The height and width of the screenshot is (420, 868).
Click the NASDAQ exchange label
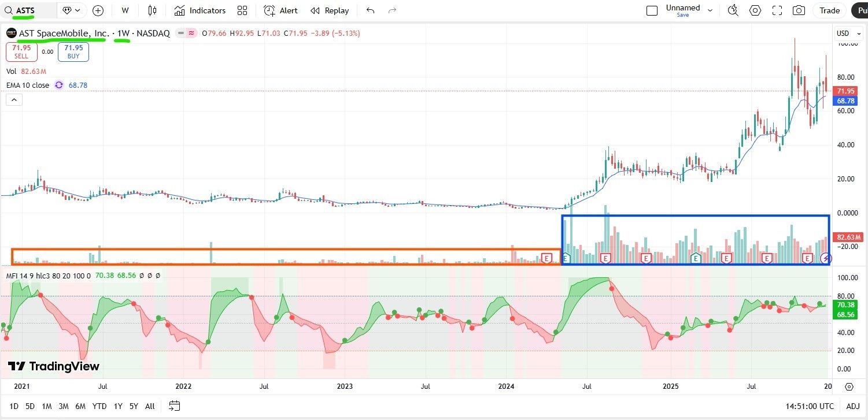[153, 34]
